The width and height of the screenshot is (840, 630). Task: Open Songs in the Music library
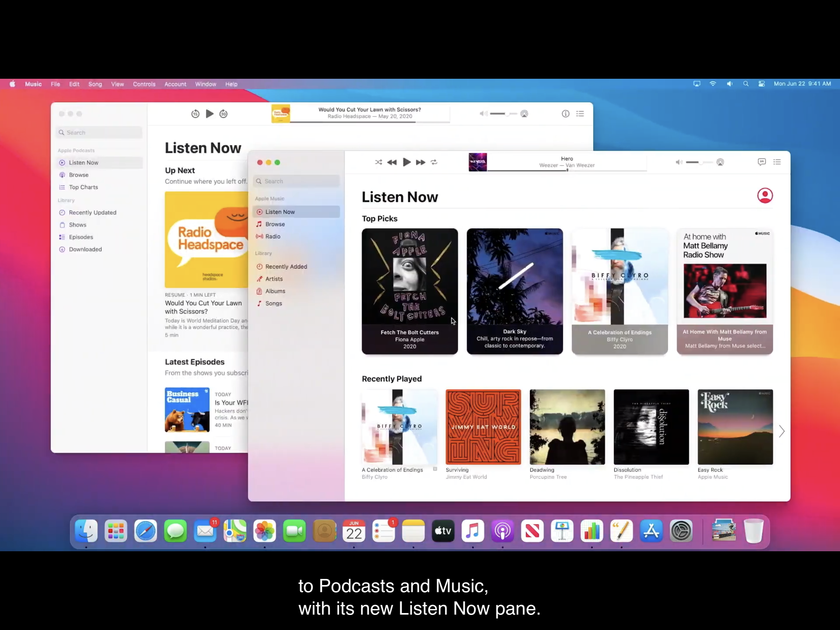(296, 303)
